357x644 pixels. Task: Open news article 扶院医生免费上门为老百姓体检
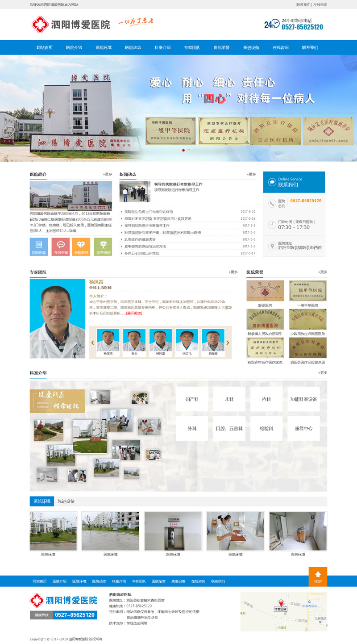pyautogui.click(x=149, y=211)
